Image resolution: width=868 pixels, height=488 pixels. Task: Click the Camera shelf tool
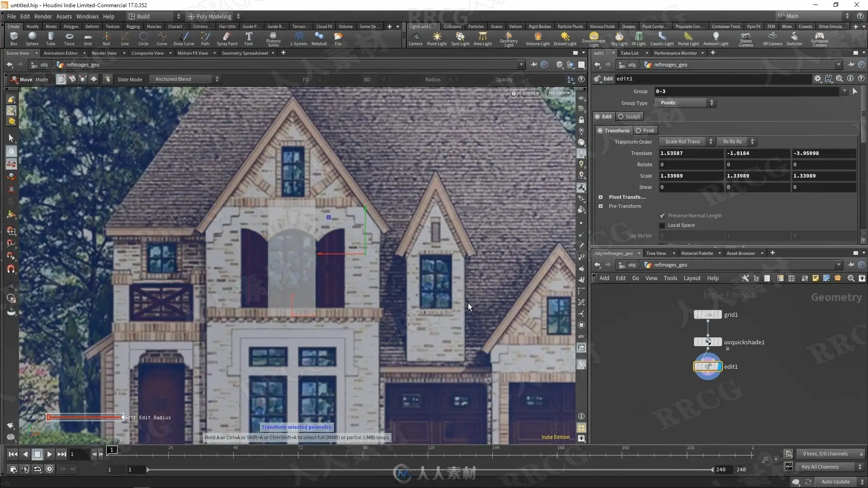[x=415, y=38]
